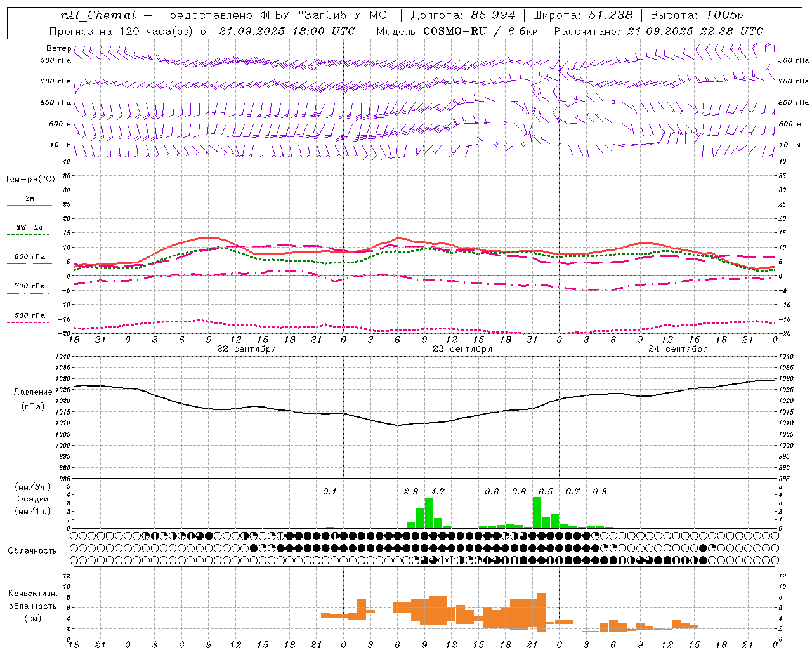Click the '(мм/3ч.)' precipitation unit label
Image resolution: width=812 pixels, height=650 pixels.
pos(33,487)
